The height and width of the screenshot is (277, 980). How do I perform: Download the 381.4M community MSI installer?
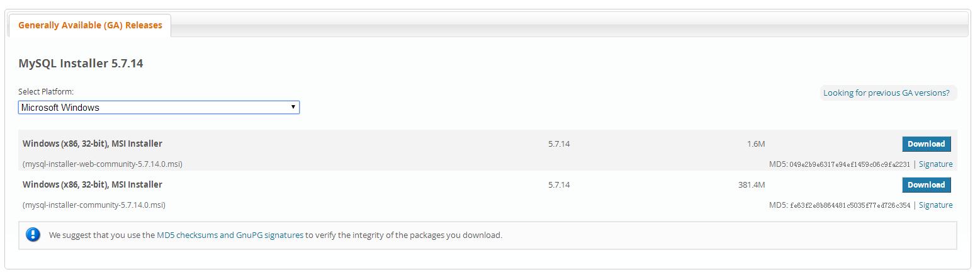[x=926, y=185]
